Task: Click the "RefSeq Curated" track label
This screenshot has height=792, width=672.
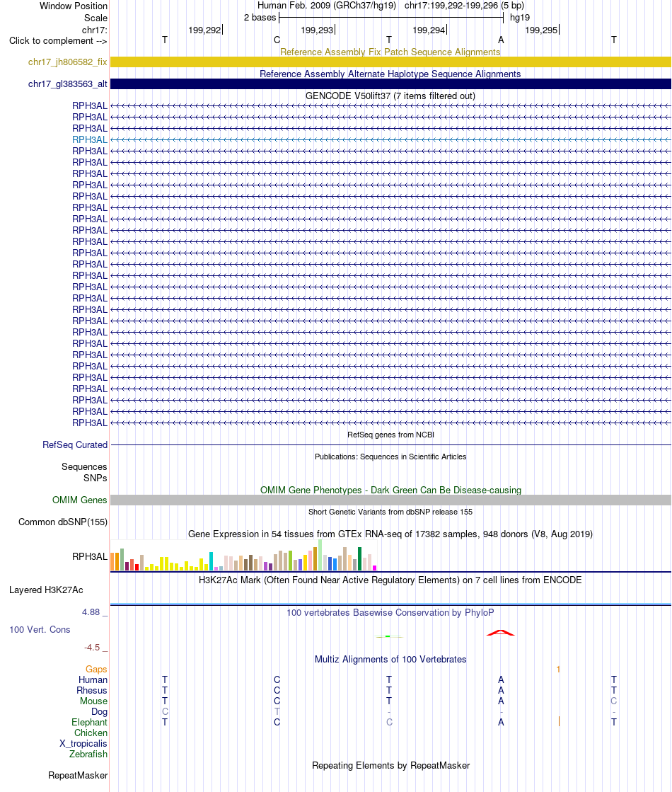Action: tap(75, 445)
